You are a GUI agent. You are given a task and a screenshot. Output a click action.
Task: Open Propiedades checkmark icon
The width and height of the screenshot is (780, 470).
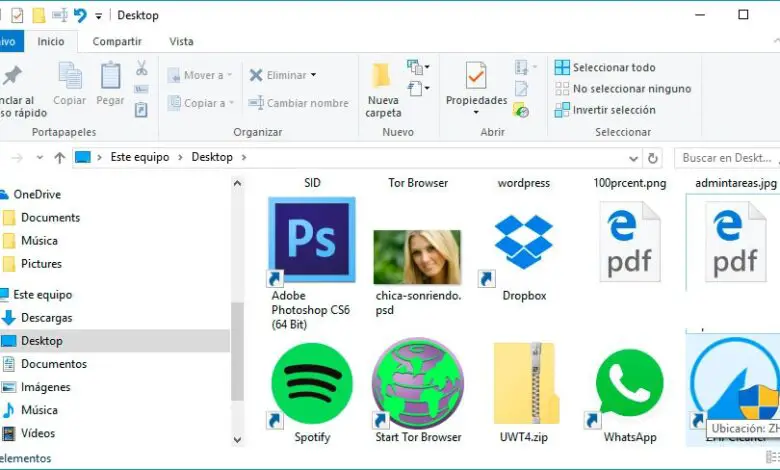(x=476, y=75)
